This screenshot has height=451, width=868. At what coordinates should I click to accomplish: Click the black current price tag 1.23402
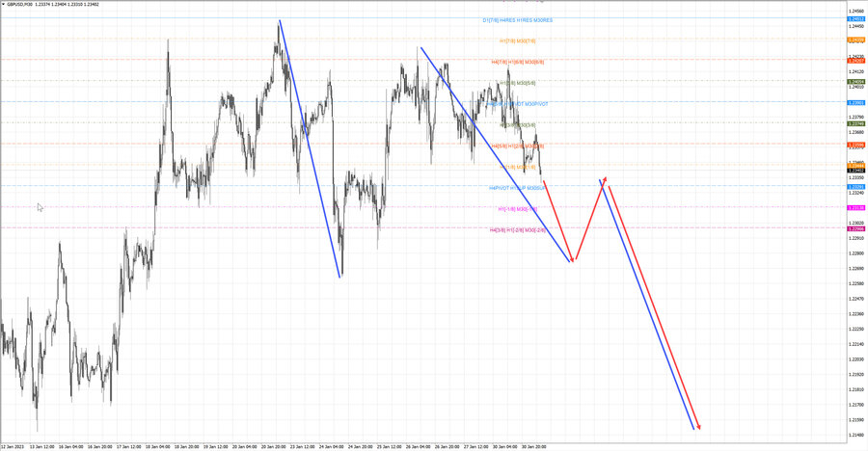point(855,171)
